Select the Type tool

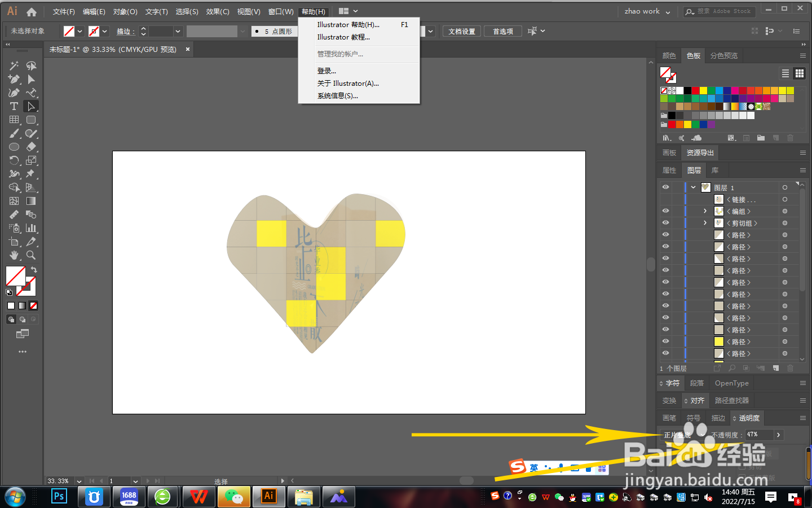[14, 106]
